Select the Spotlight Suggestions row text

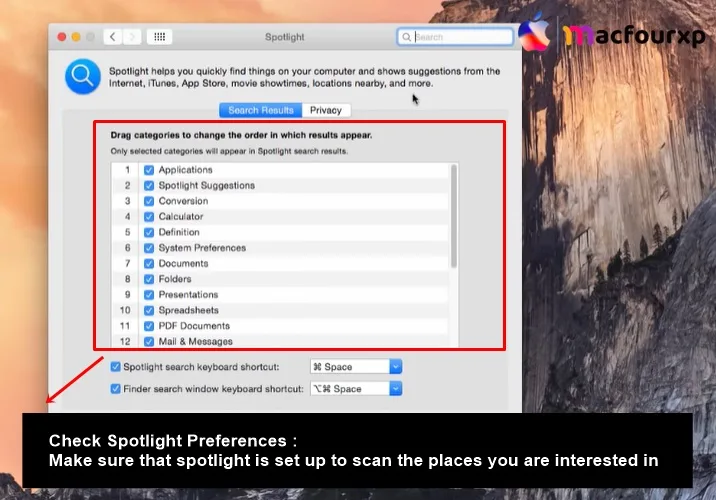click(206, 185)
